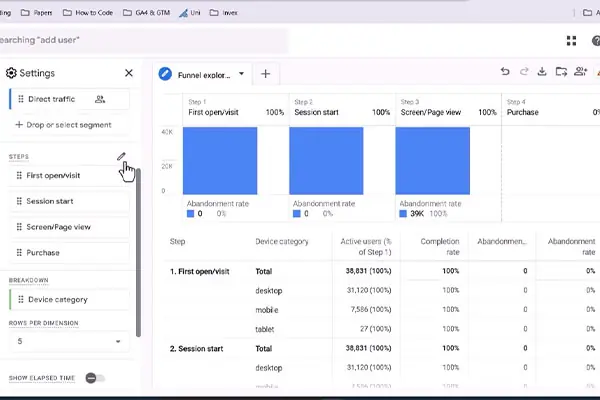600x400 pixels.
Task: Open the Google apps grid icon
Action: (571, 41)
